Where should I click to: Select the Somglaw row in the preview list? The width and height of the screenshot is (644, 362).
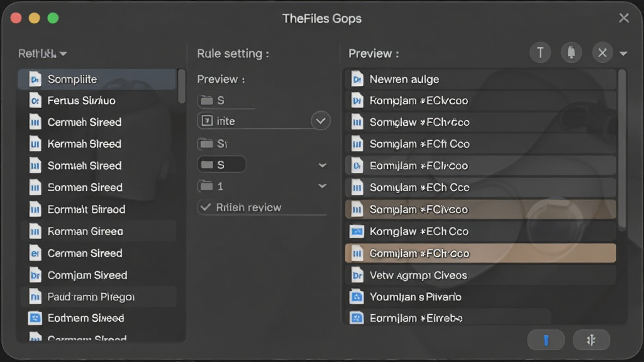(x=480, y=123)
